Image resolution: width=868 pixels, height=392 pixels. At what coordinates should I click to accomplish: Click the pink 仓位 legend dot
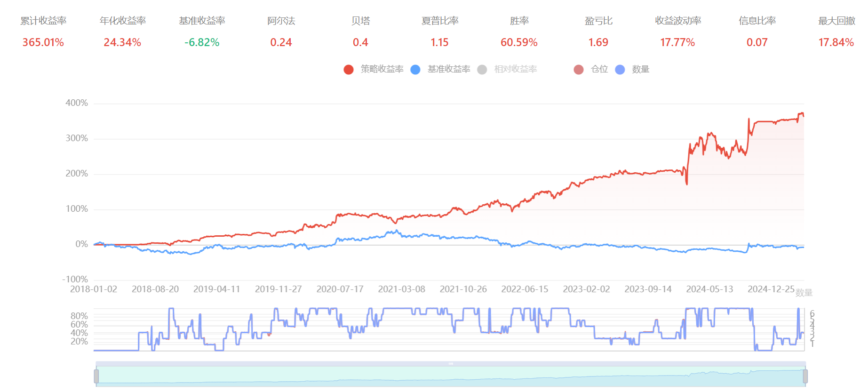tap(579, 70)
